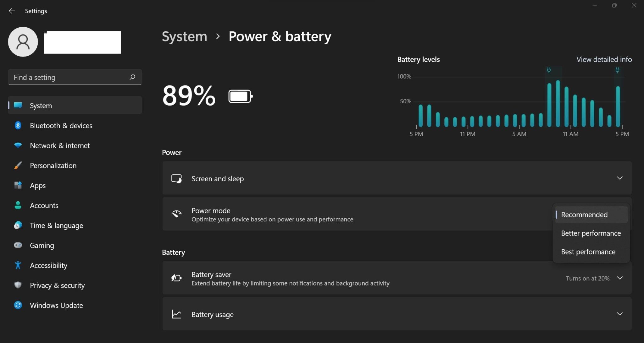Open Accessibility settings
Viewport: 644px width, 343px height.
48,265
